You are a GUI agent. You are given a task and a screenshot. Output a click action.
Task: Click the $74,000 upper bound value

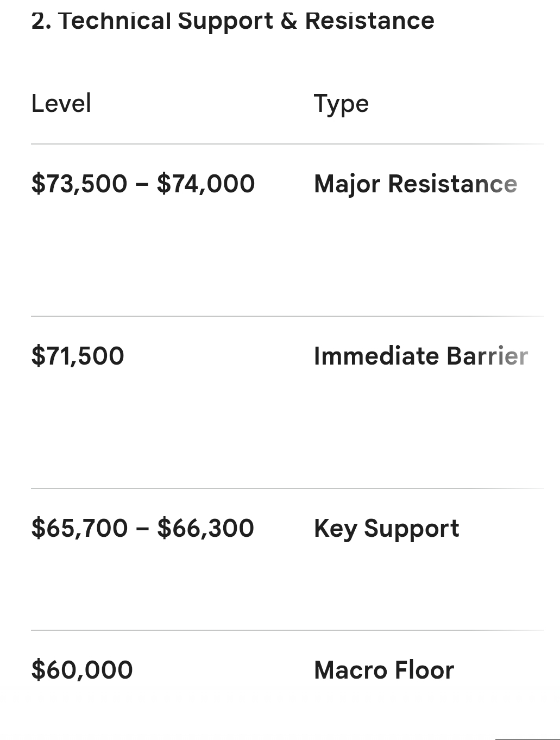[x=206, y=184]
